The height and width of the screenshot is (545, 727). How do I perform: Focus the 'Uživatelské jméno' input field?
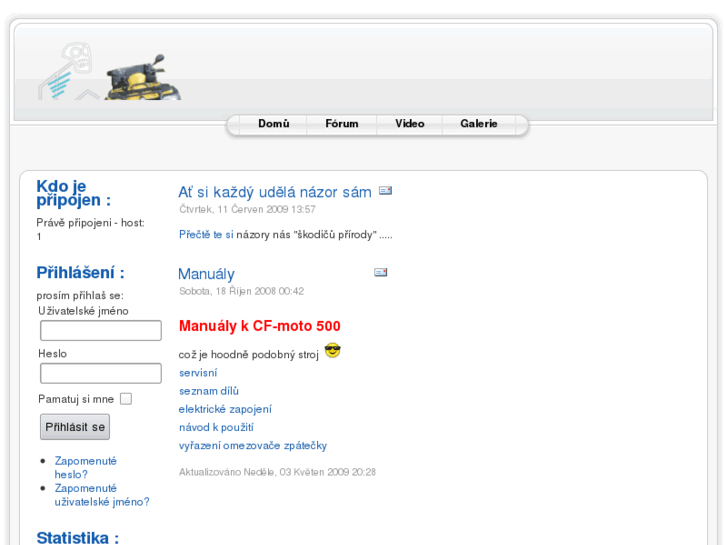click(x=101, y=331)
